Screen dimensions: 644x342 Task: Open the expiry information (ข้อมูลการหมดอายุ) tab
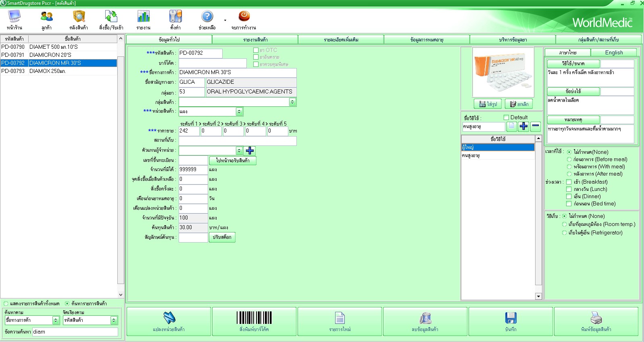[x=427, y=40]
